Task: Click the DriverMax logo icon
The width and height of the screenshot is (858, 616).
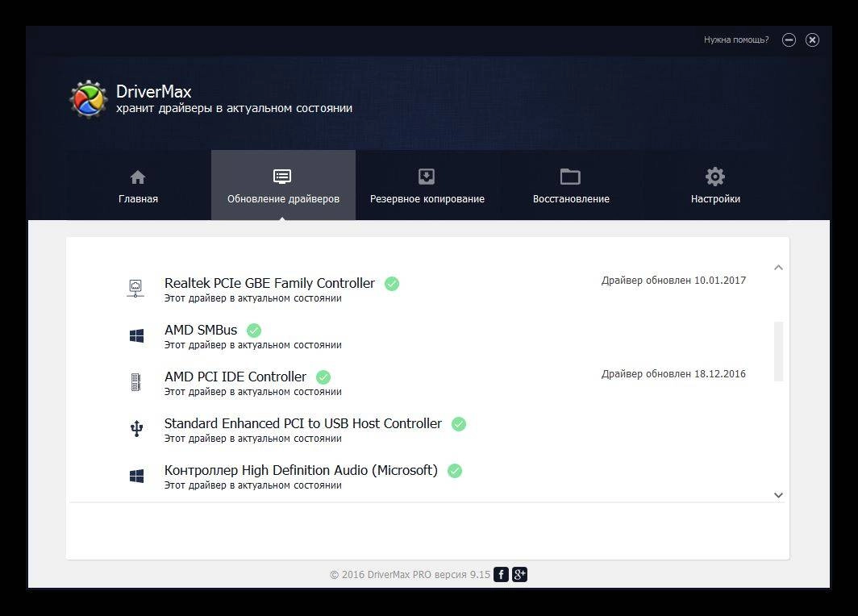Action: 88,99
